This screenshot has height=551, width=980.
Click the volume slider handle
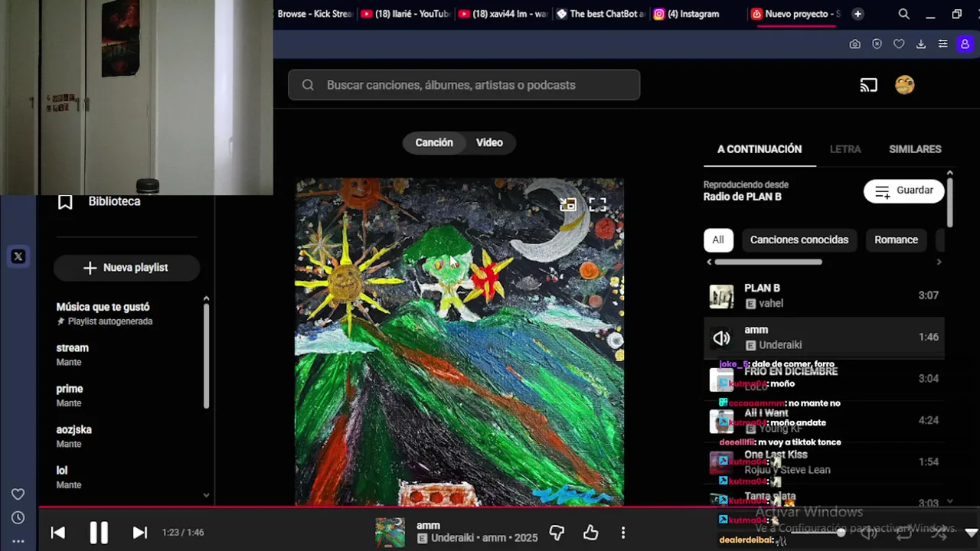(x=841, y=533)
